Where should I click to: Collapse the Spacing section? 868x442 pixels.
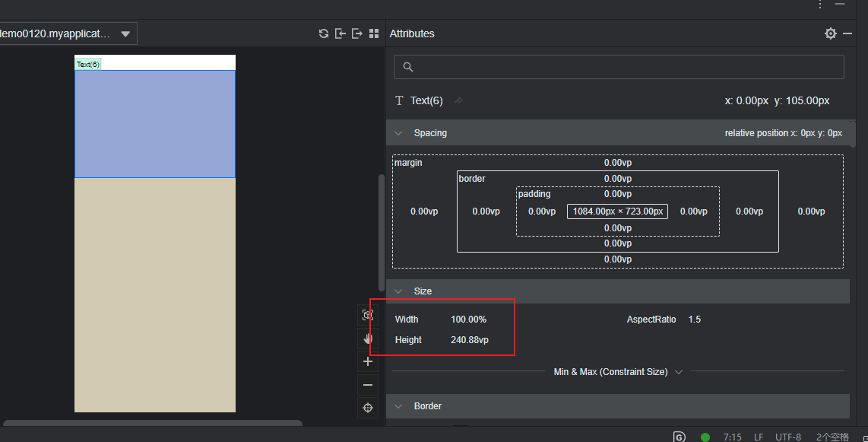pyautogui.click(x=398, y=133)
